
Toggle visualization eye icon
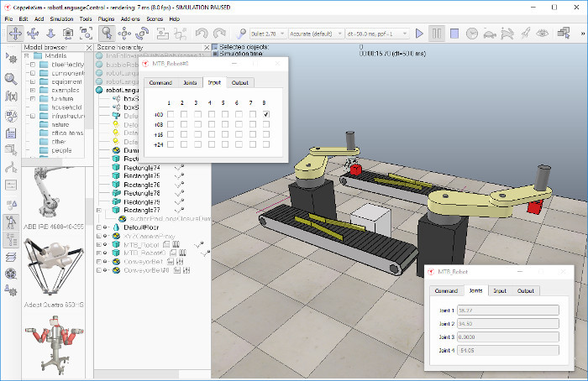pos(543,34)
